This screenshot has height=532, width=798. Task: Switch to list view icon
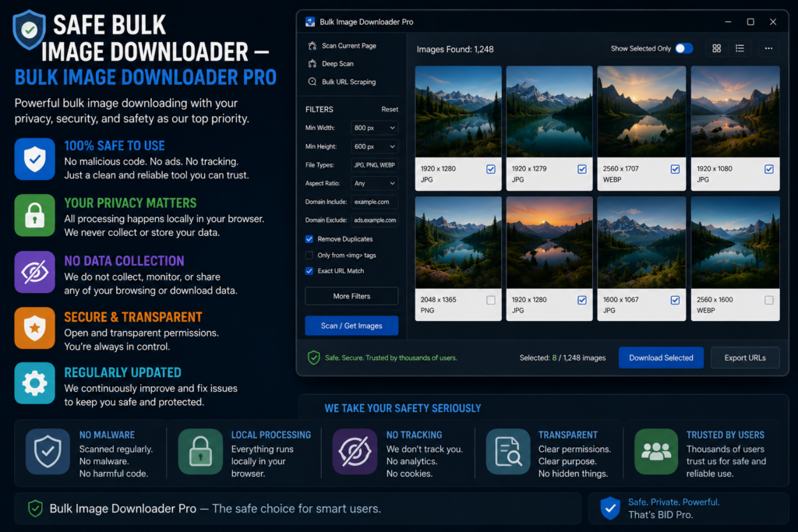tap(740, 48)
